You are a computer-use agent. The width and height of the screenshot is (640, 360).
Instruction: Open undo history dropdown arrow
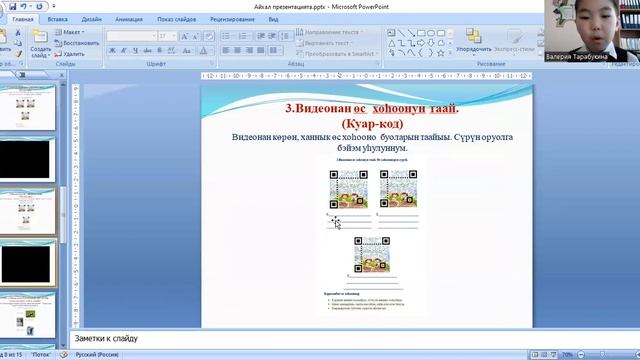click(31, 7)
